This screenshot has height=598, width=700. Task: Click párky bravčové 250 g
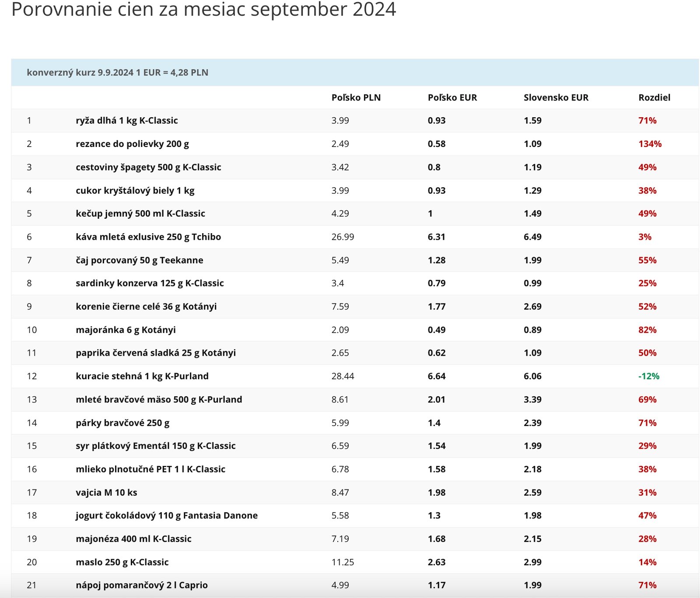coord(122,423)
